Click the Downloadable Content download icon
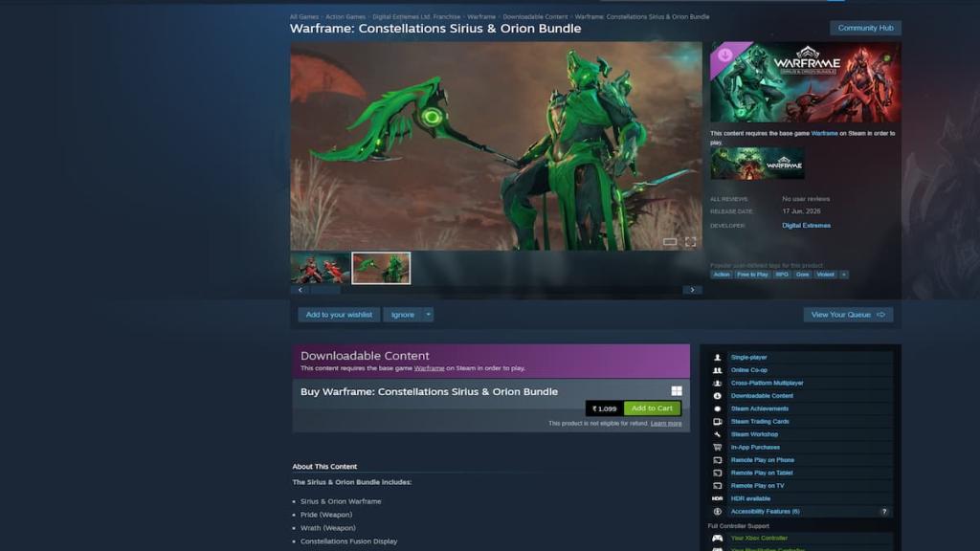Viewport: 980px width, 551px height. pos(717,396)
